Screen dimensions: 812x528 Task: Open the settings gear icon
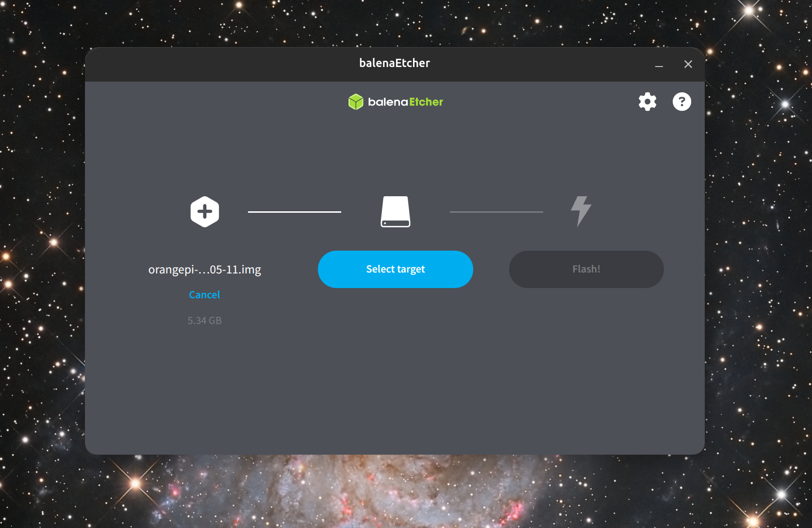pyautogui.click(x=647, y=102)
